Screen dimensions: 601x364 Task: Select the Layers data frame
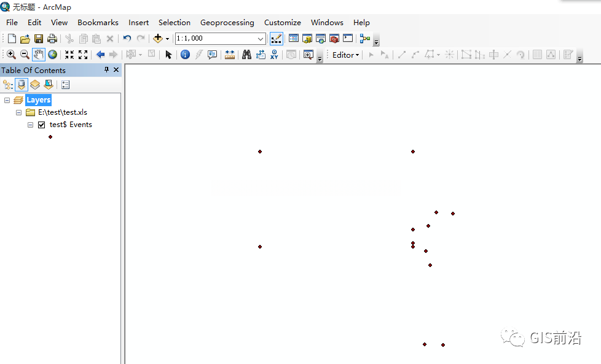click(x=38, y=100)
